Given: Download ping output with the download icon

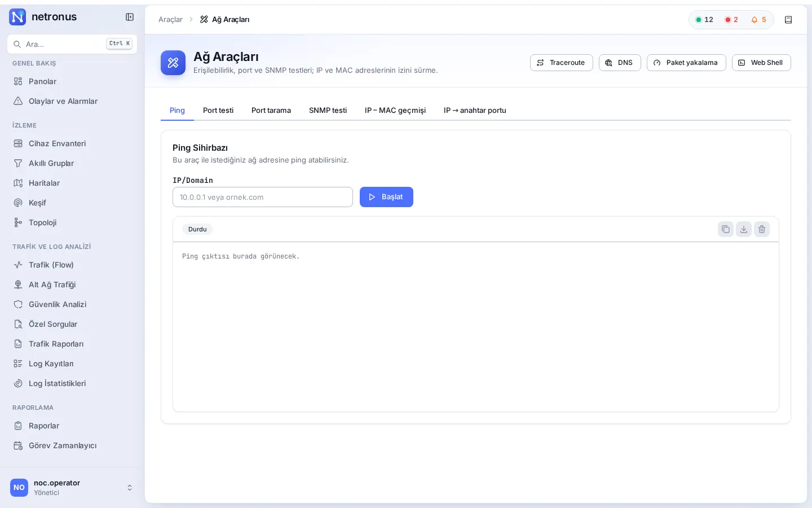Looking at the screenshot, I should pos(744,229).
